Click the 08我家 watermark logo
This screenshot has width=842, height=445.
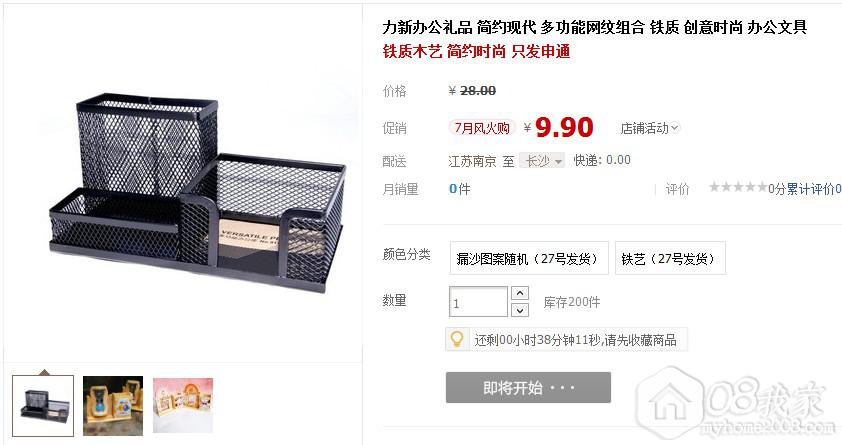[737, 404]
